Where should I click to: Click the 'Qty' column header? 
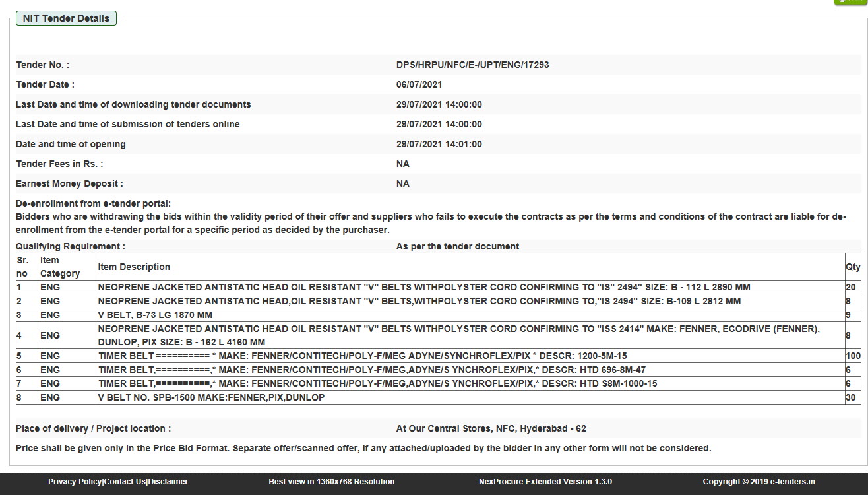tap(853, 267)
